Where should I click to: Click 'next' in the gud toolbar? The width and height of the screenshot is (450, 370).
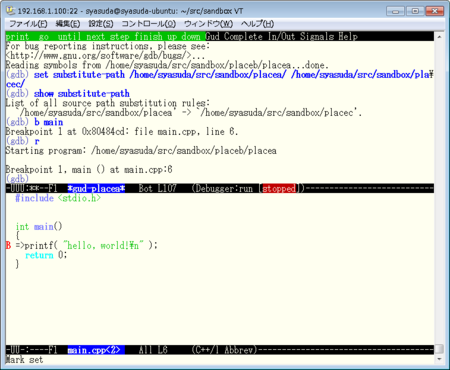pos(96,36)
